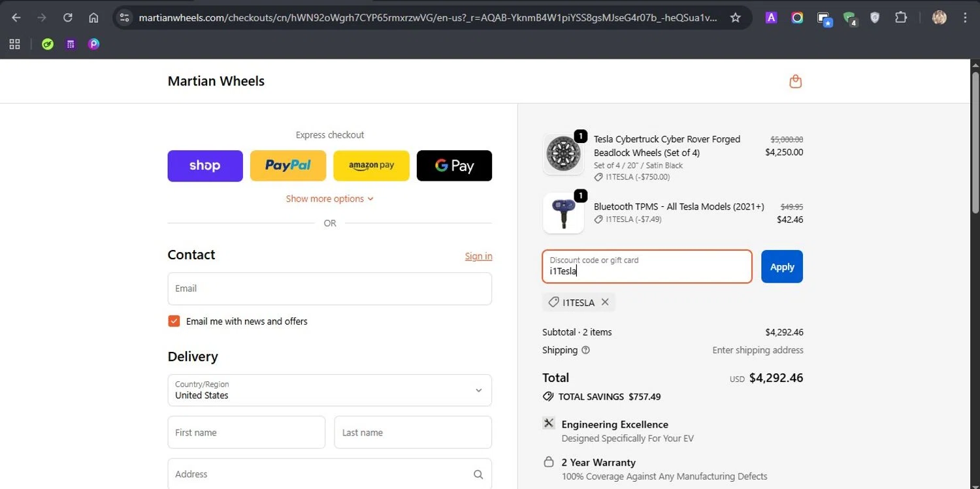Image resolution: width=980 pixels, height=489 pixels.
Task: Open the Martian Wheels store title
Action: [x=216, y=81]
